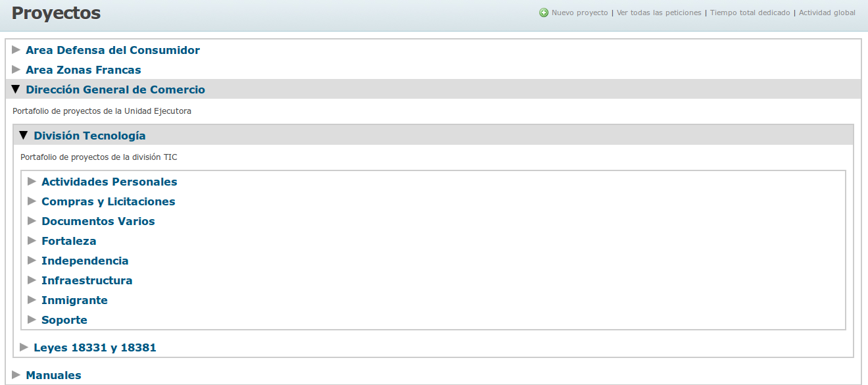Collapse Dirección General de Comercio triangle

click(x=16, y=90)
